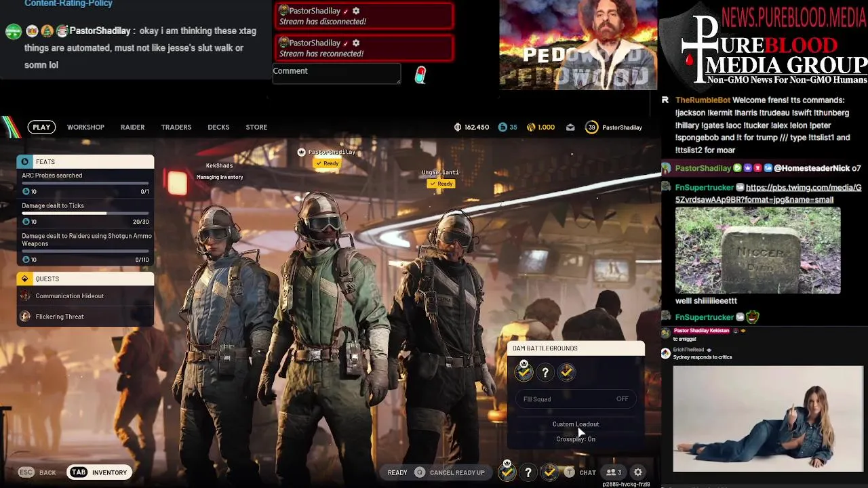Image resolution: width=868 pixels, height=488 pixels.
Task: Click CANCEL READY UP button
Action: (x=457, y=472)
